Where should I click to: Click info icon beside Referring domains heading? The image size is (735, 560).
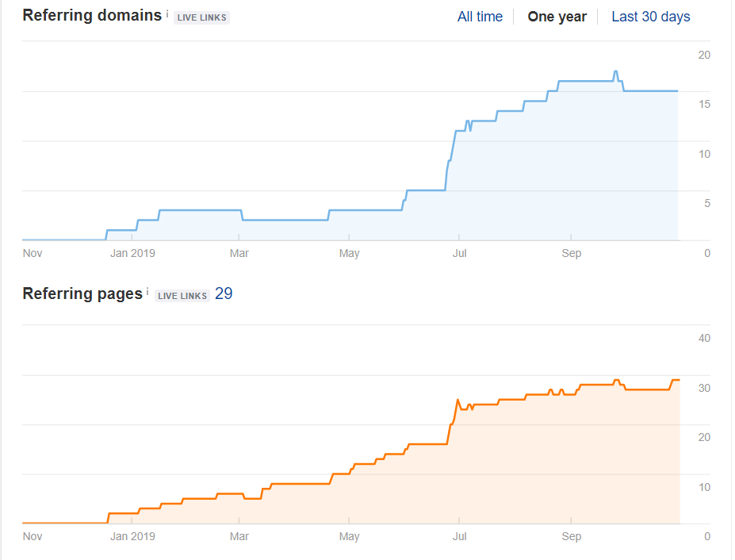[167, 13]
